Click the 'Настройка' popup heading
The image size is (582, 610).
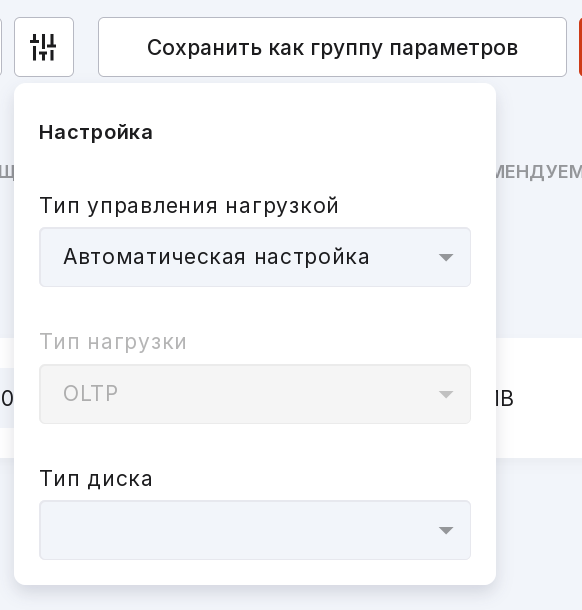(96, 132)
